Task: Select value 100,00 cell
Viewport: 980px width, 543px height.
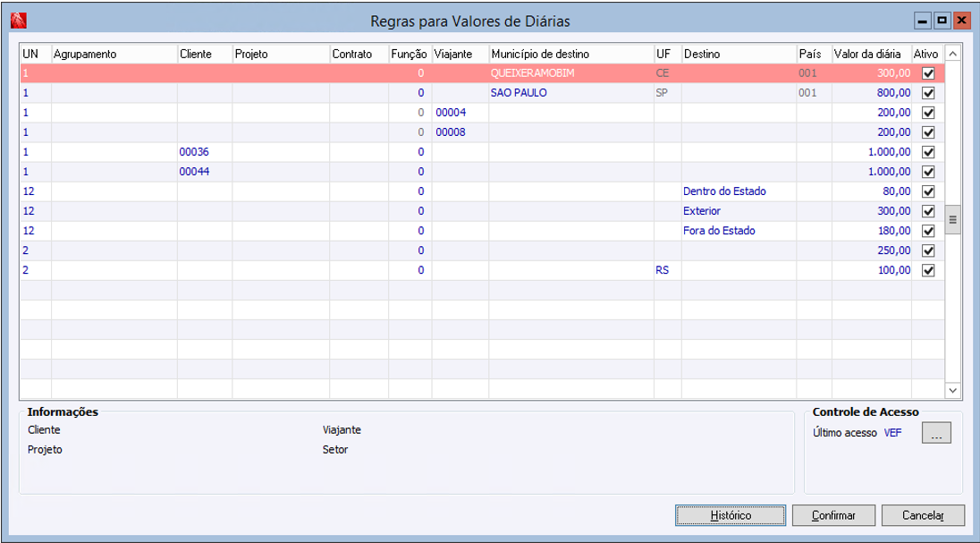Action: point(871,270)
